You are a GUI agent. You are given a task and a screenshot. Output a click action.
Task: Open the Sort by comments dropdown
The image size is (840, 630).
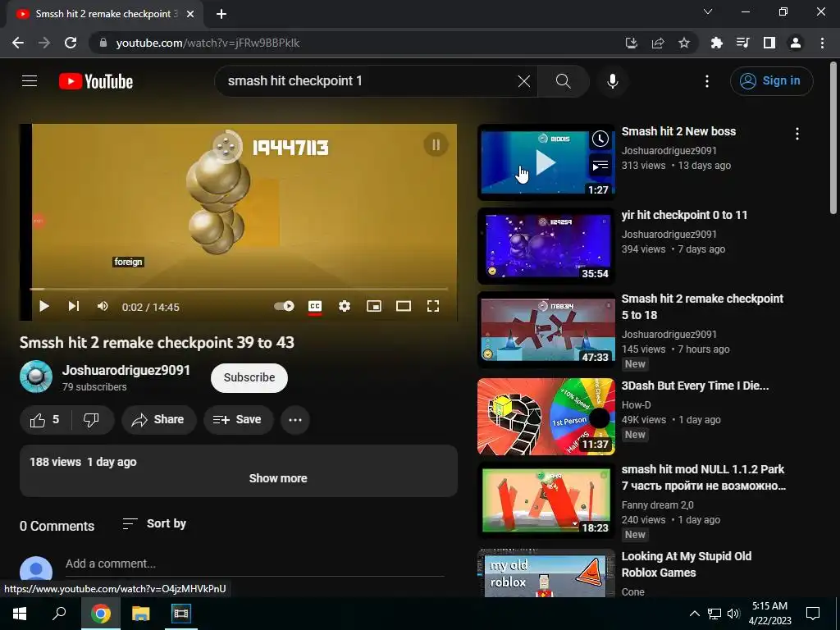(x=154, y=523)
